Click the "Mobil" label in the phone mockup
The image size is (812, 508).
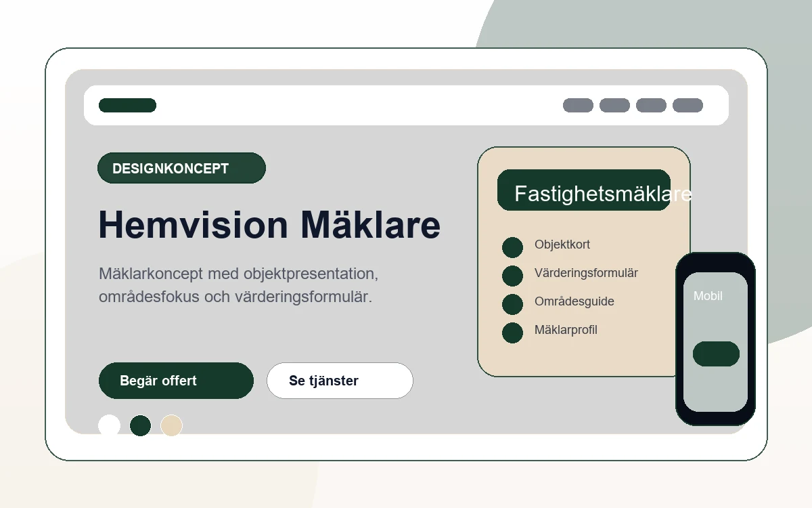(708, 296)
